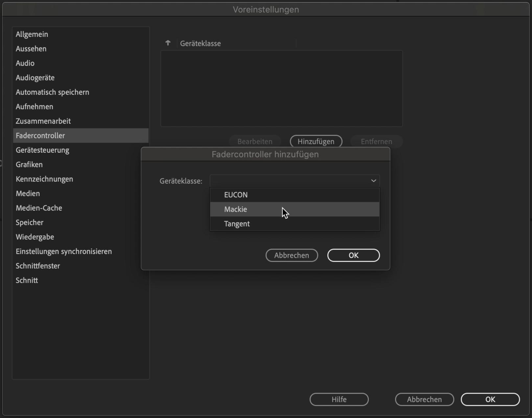Image resolution: width=532 pixels, height=418 pixels.
Task: Click the Hinzufügen button
Action: [x=316, y=141]
